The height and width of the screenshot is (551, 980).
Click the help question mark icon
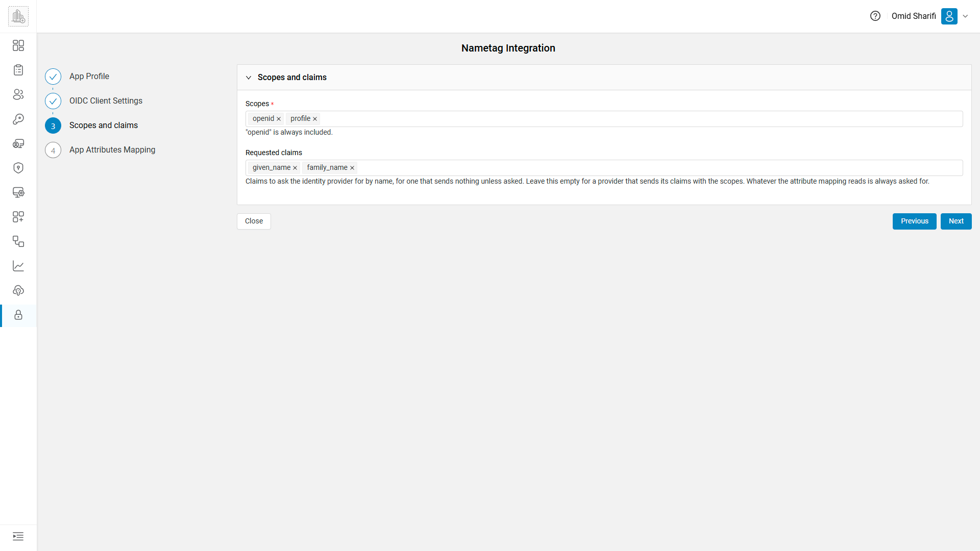point(875,16)
